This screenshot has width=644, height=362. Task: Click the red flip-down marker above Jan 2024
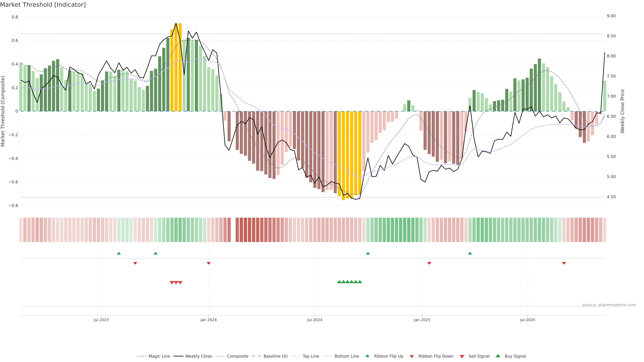(x=208, y=263)
